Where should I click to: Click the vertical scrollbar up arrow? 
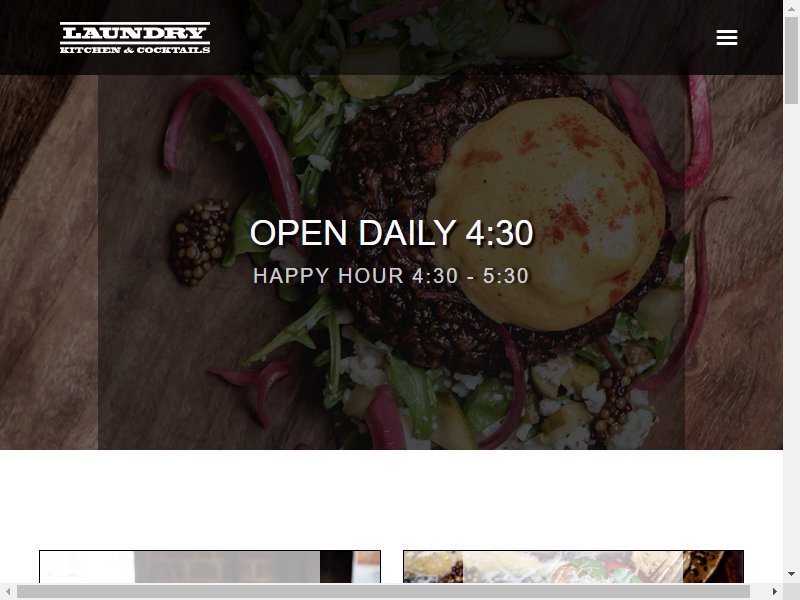tap(791, 9)
